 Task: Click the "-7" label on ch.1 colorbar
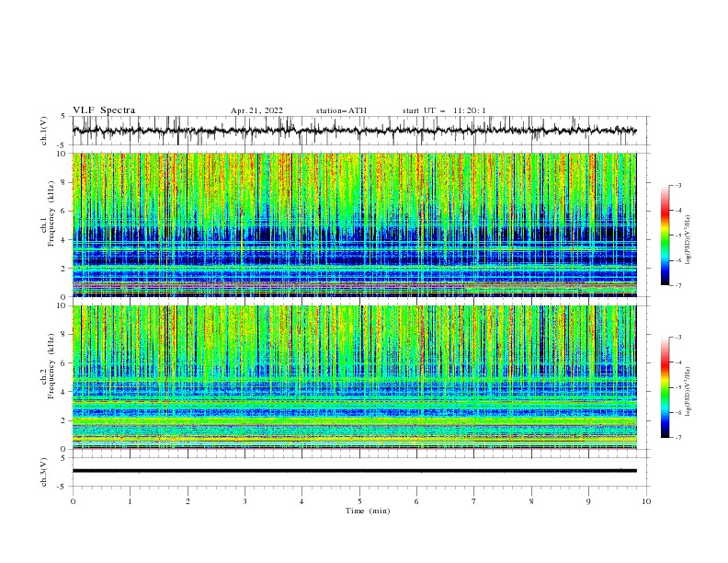[678, 285]
